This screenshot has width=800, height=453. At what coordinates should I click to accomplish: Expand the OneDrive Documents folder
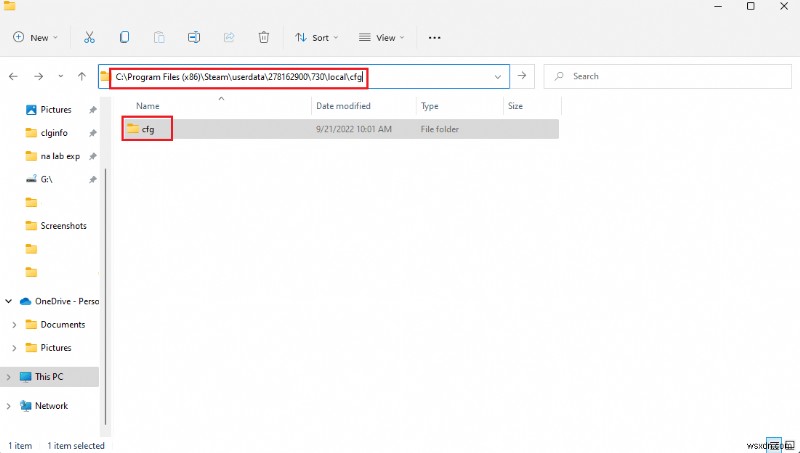click(14, 324)
